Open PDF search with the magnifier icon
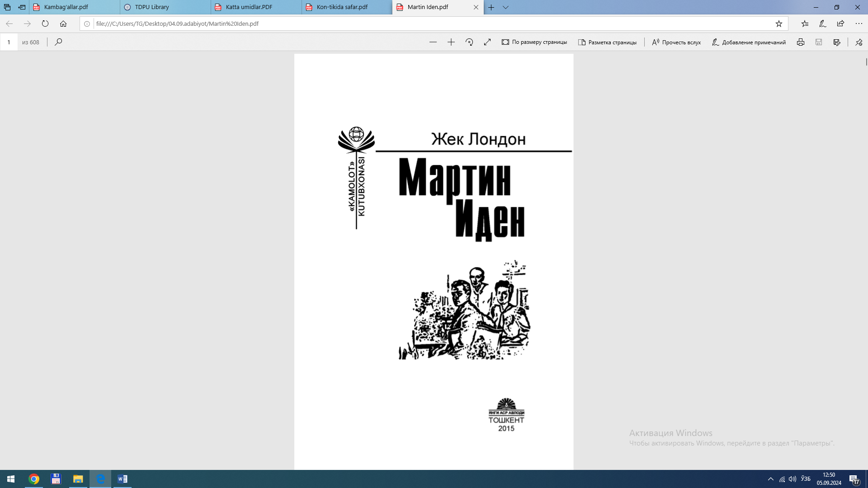This screenshot has width=868, height=488. click(58, 42)
